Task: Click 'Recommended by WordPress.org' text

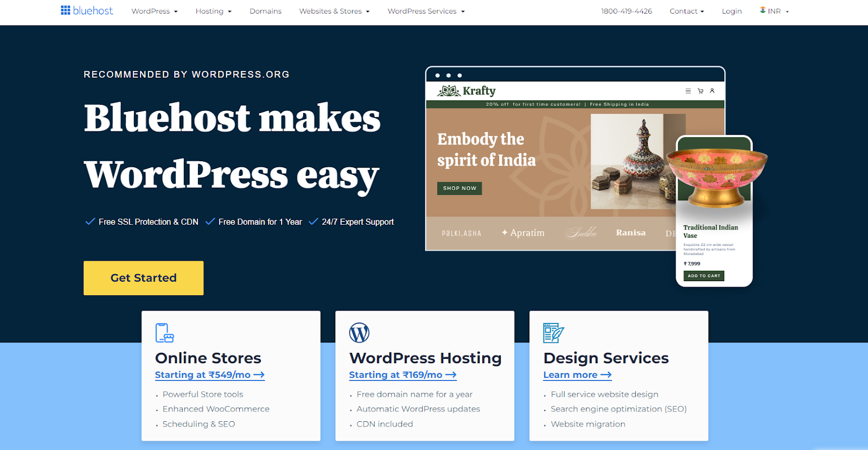Action: point(187,74)
